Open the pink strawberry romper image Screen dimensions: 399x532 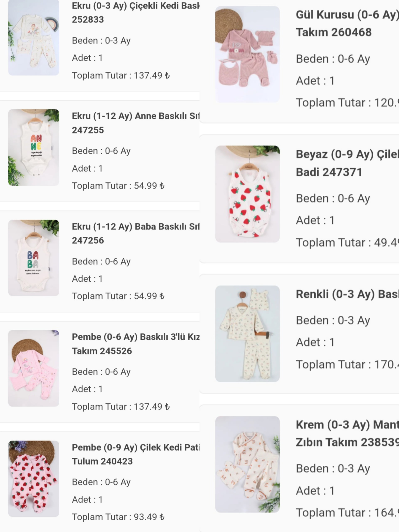(x=34, y=479)
